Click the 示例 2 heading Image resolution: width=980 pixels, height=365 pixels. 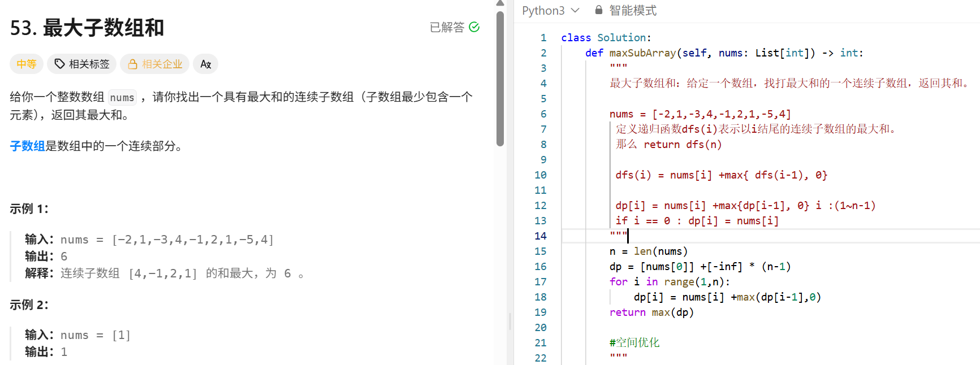(x=29, y=305)
